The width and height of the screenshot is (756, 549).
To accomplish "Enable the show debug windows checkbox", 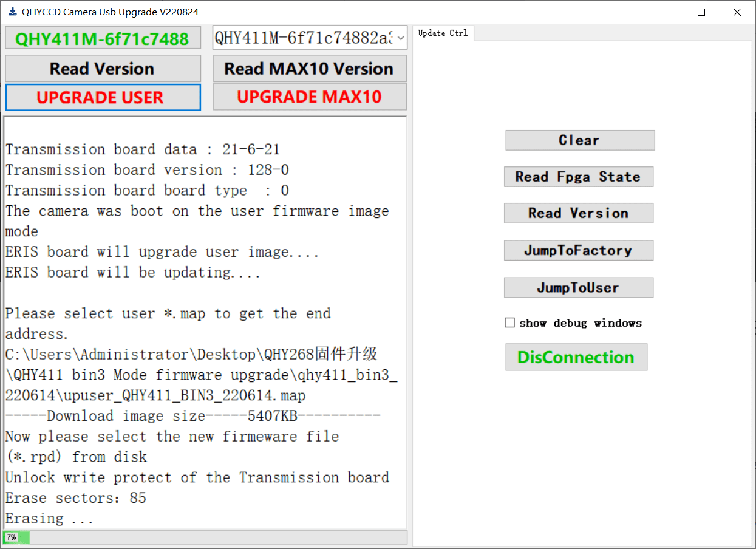I will point(510,323).
